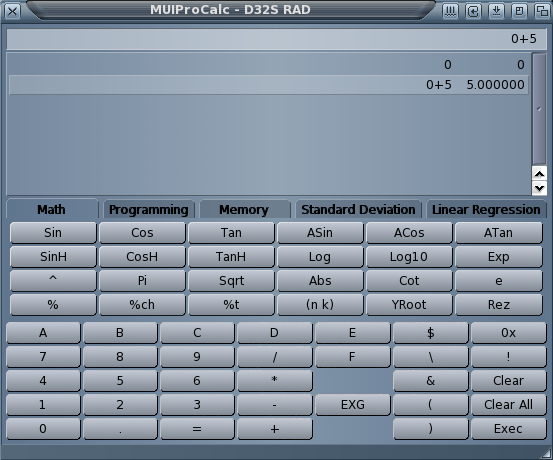Click the EXG exchange button
553x460 pixels.
(352, 405)
